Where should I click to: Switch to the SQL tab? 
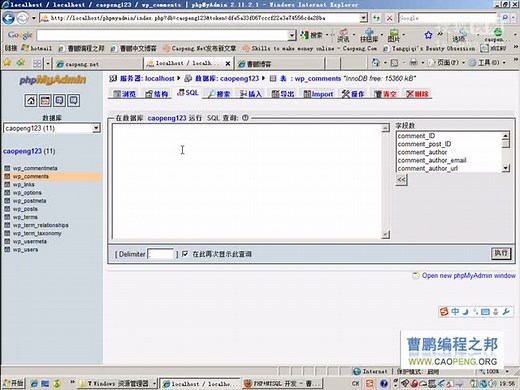click(x=188, y=93)
